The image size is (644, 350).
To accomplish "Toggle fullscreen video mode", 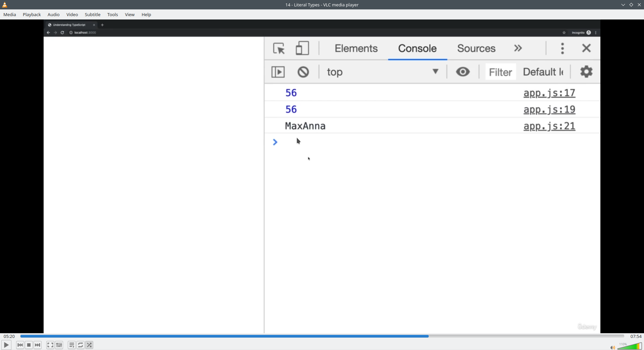I will click(50, 345).
